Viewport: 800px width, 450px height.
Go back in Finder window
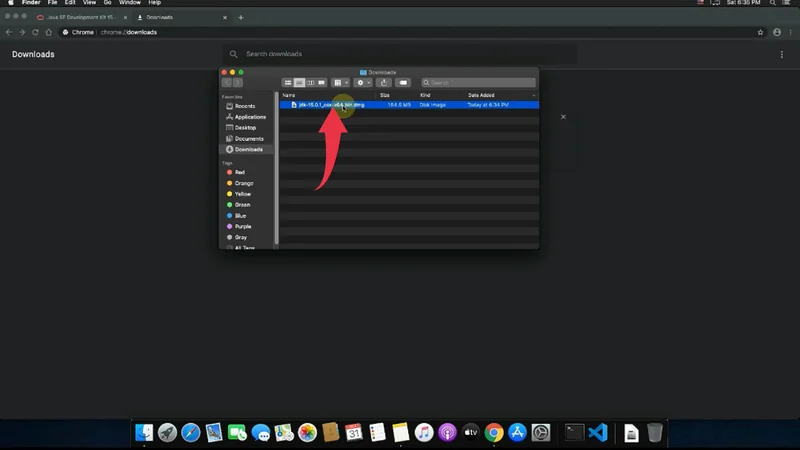coord(226,83)
